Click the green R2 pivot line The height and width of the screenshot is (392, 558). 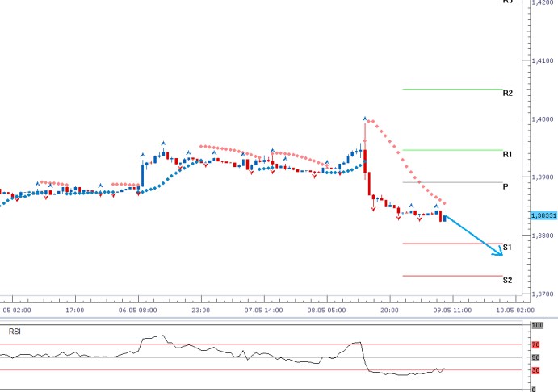pos(452,90)
